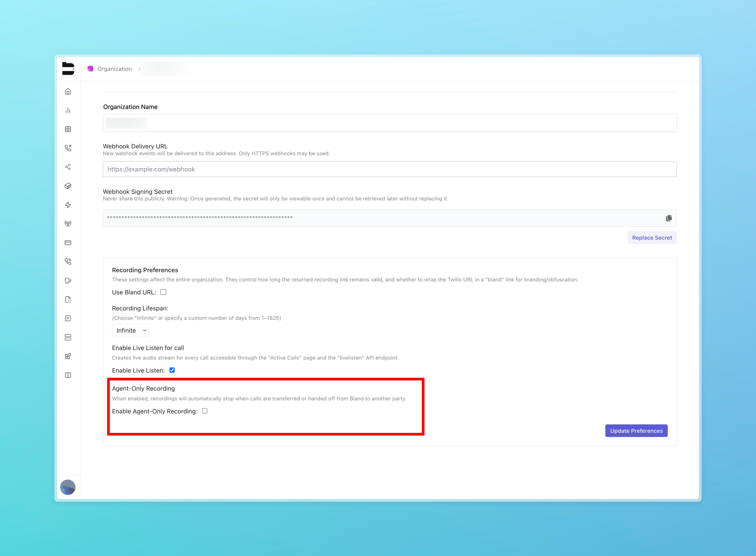
Task: Open the lightning bolt sidebar icon
Action: 68,205
